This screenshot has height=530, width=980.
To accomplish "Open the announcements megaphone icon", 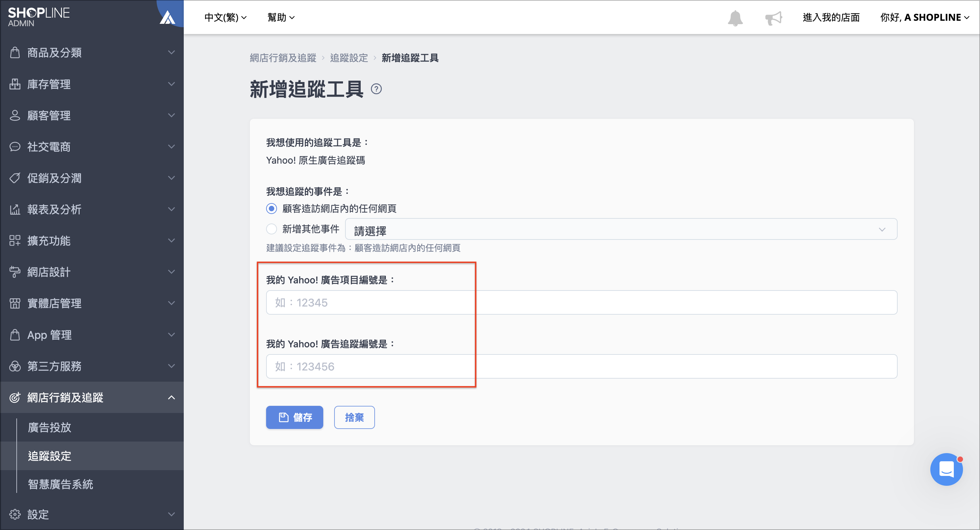I will (773, 18).
